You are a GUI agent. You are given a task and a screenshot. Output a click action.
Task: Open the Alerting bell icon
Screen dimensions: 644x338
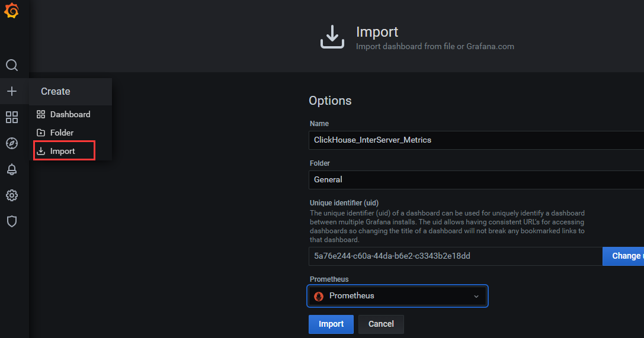pyautogui.click(x=12, y=169)
